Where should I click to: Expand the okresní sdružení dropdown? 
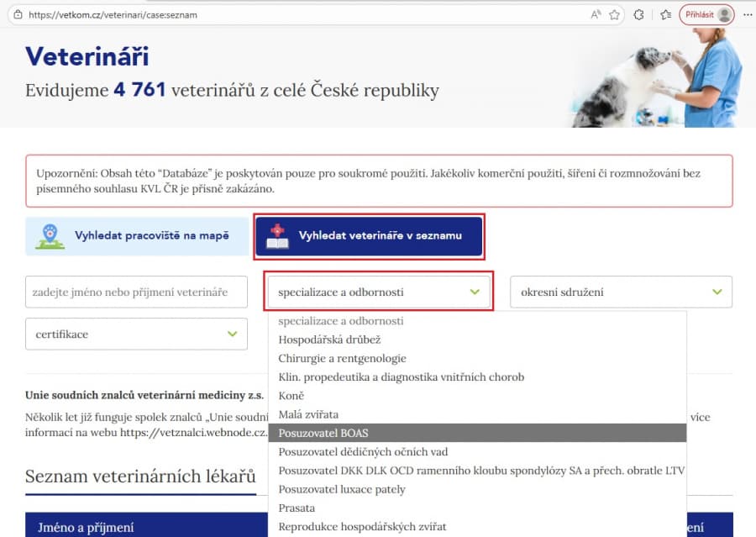620,292
